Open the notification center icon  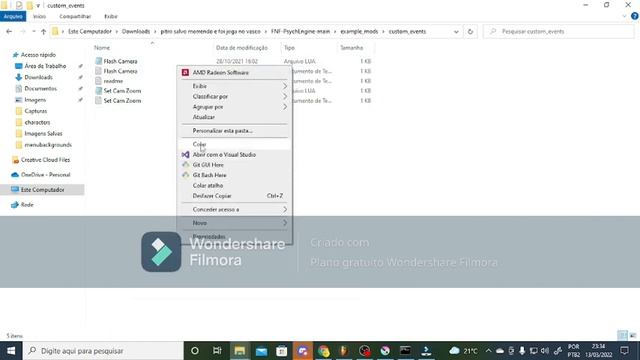[624, 351]
